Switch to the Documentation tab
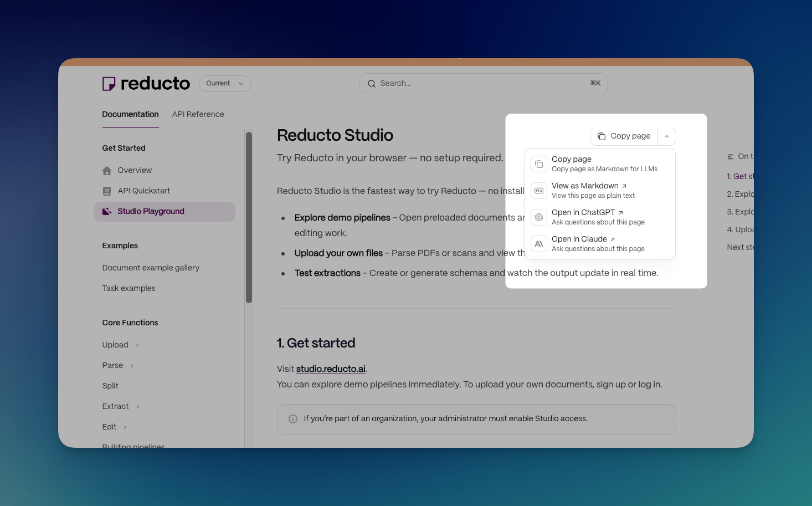The width and height of the screenshot is (812, 506). 130,114
